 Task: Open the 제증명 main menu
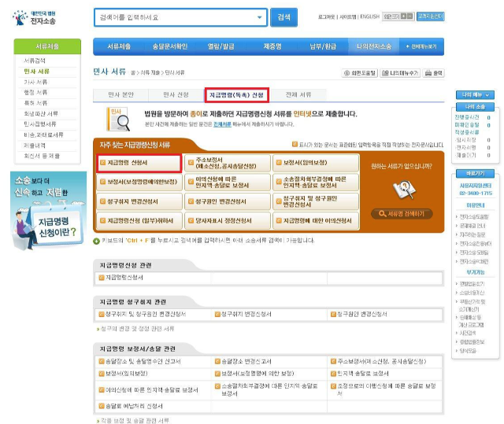(x=272, y=46)
